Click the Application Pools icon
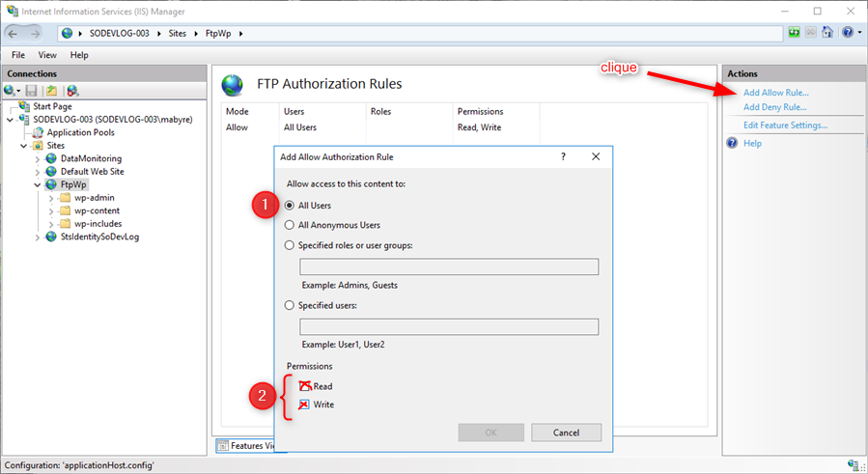The image size is (868, 474). [38, 132]
